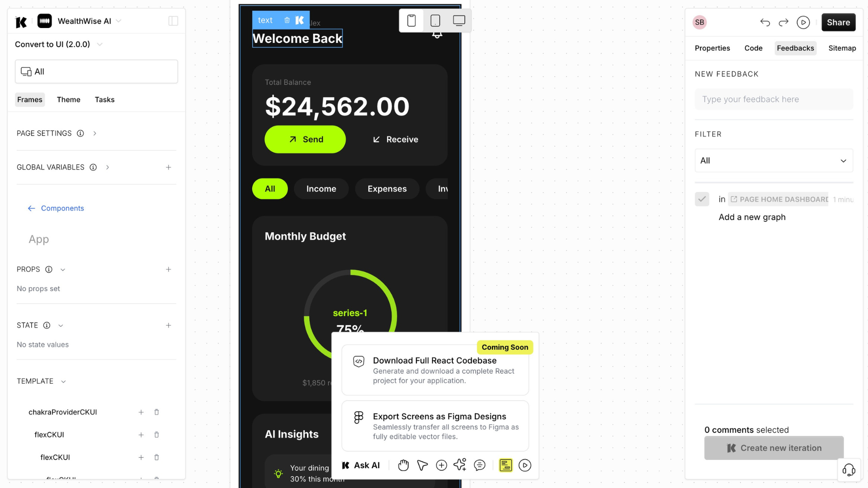Select the Code tab
Screen dimensions: 868x488
point(753,47)
